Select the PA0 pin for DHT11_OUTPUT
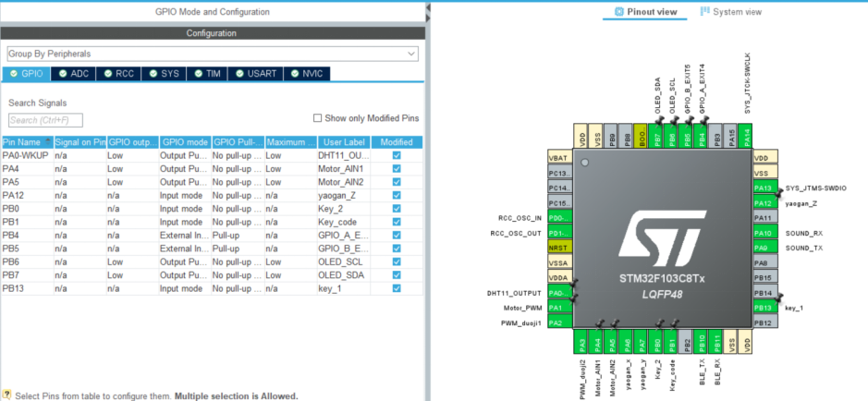Screen dimensions: 868x401 tap(560, 293)
